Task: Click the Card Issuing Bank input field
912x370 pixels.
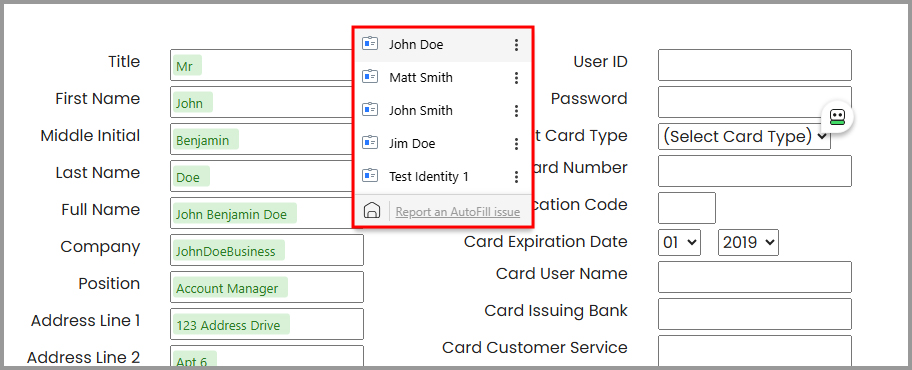Action: 755,314
